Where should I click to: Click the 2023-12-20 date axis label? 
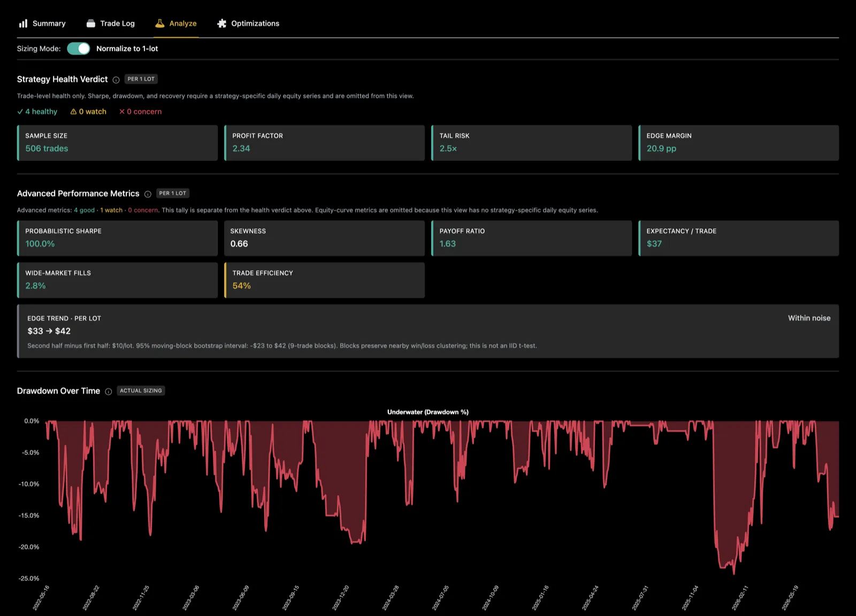click(341, 597)
